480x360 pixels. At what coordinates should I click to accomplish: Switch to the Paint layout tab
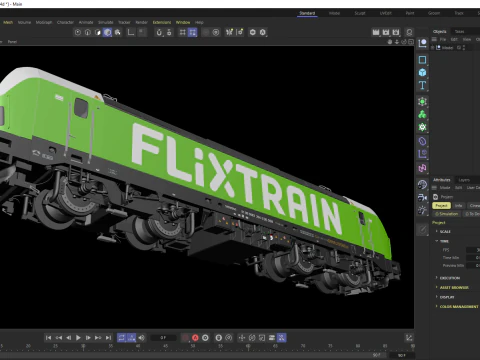pyautogui.click(x=410, y=13)
